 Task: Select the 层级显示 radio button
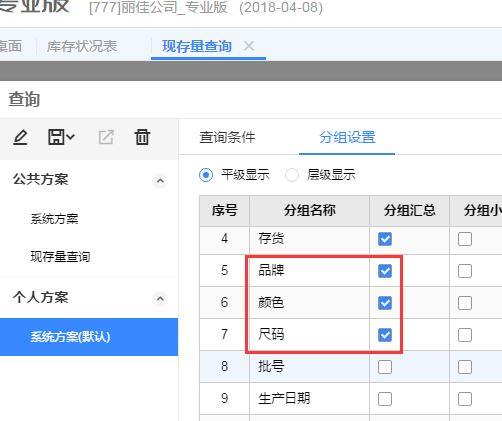point(292,175)
